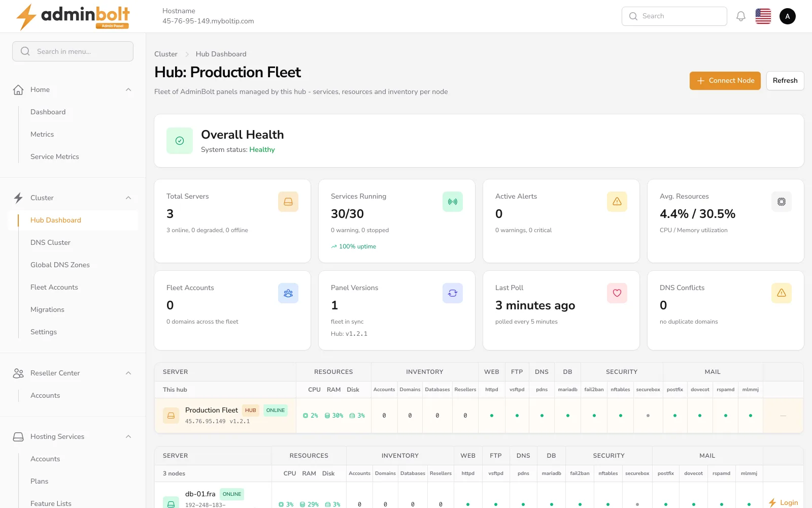The image size is (812, 508).
Task: Focus the Search in menu field
Action: pyautogui.click(x=73, y=51)
